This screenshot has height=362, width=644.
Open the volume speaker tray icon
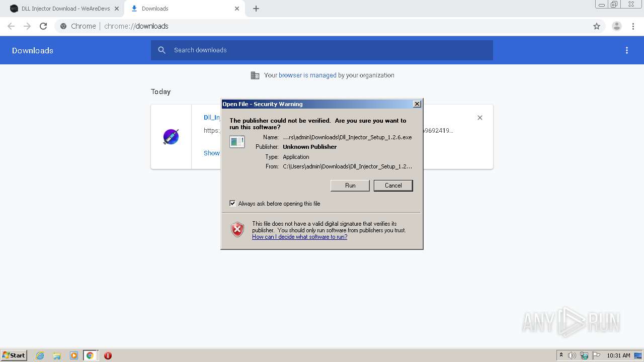point(572,355)
